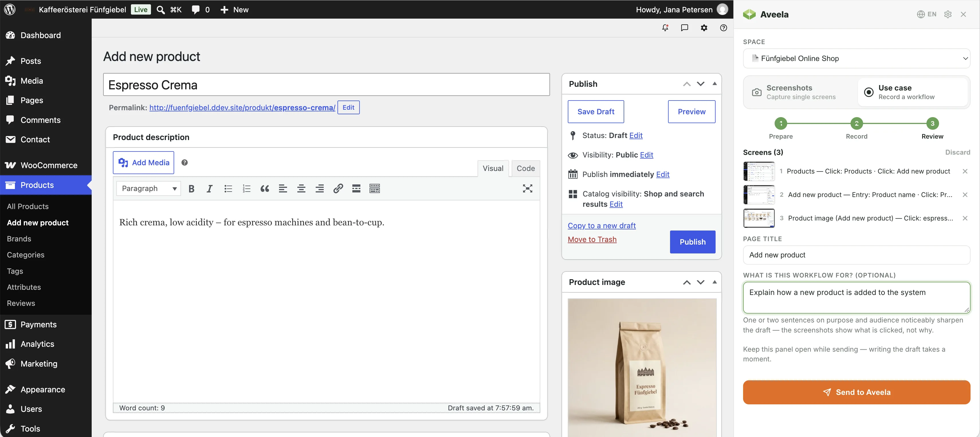The width and height of the screenshot is (980, 437).
Task: Click the Page Title input field
Action: (x=856, y=255)
